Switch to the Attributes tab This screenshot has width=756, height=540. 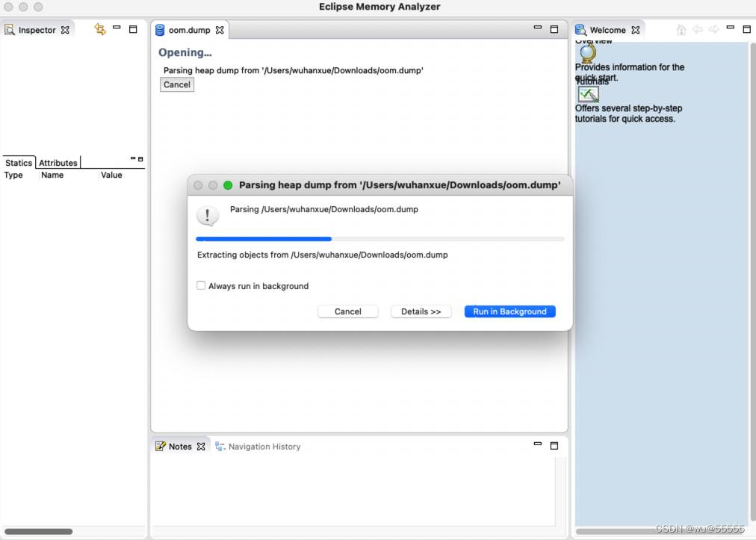[x=58, y=163]
